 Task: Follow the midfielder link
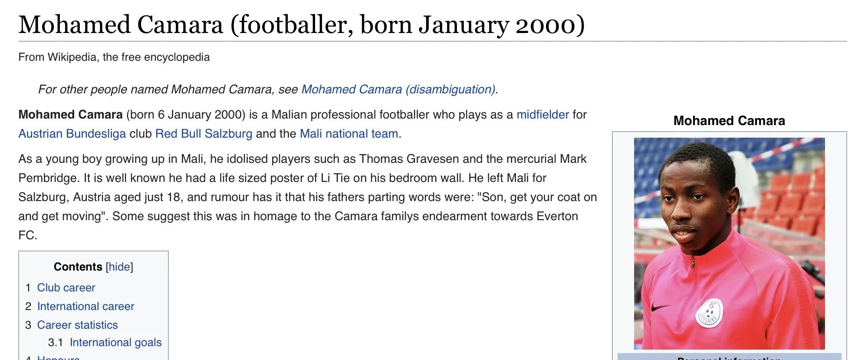point(542,115)
